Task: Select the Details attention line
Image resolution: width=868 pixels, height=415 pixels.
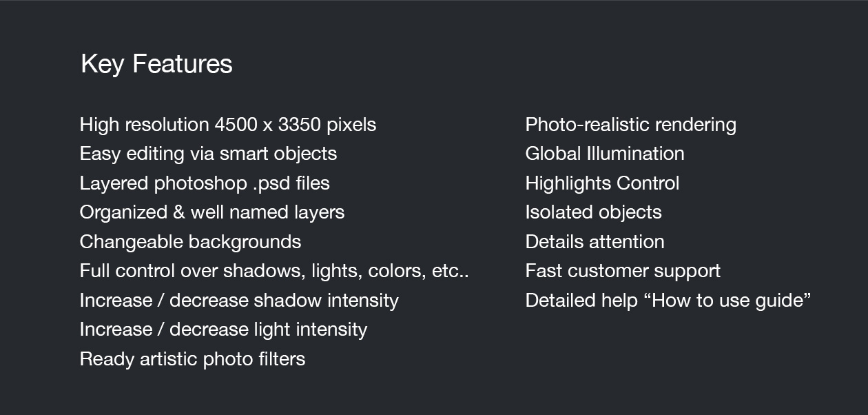Action: [x=595, y=242]
